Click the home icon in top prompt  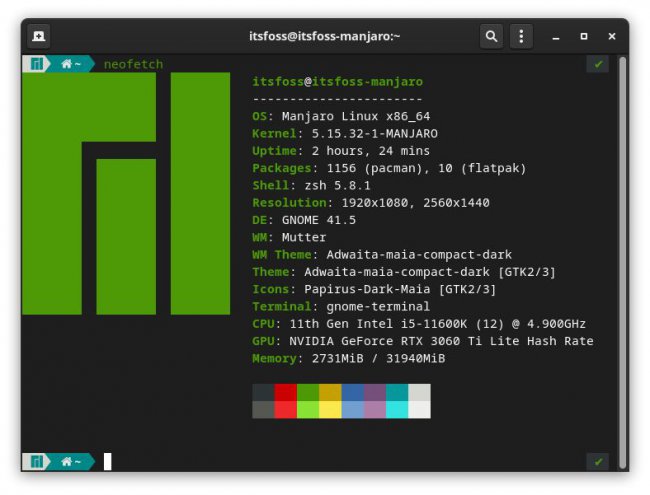pyautogui.click(x=66, y=64)
